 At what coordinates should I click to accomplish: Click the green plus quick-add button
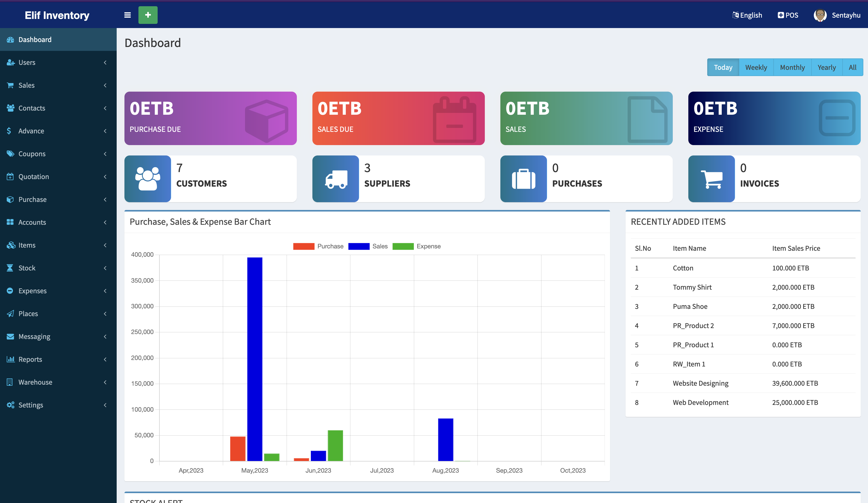[148, 15]
